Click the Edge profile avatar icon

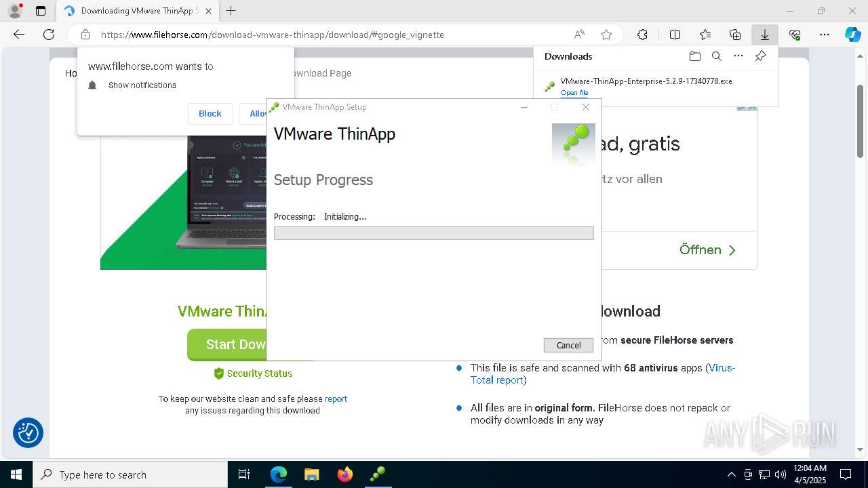15,11
